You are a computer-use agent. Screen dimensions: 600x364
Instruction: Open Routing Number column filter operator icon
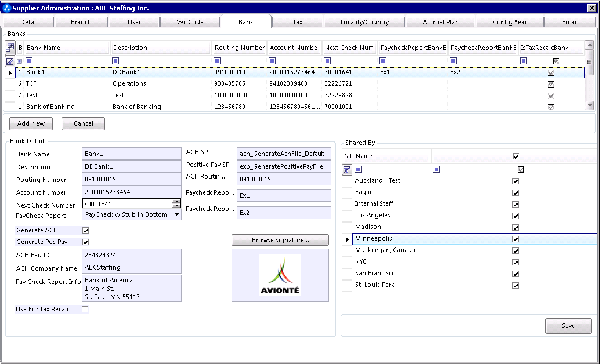click(217, 61)
